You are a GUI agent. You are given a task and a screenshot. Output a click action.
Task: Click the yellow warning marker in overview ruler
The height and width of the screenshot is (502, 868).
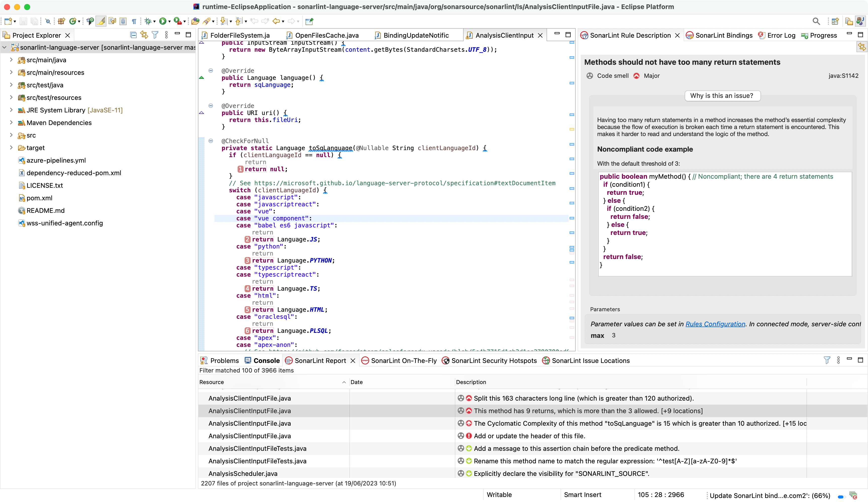click(x=571, y=129)
